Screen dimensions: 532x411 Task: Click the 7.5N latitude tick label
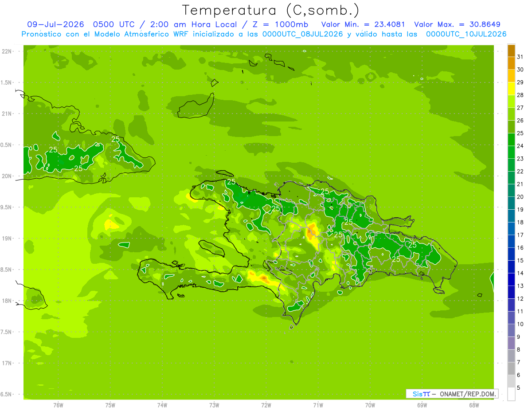point(6,332)
